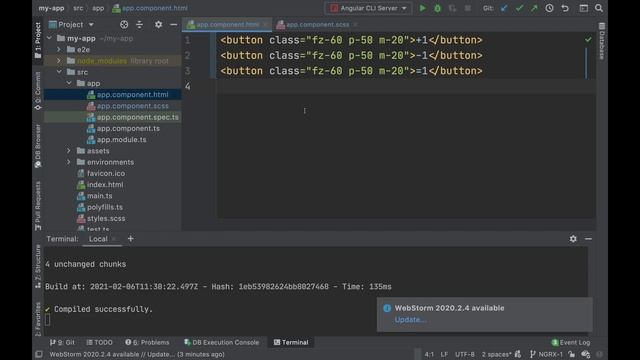Image resolution: width=640 pixels, height=360 pixels.
Task: Click the terminal command prompt cursor
Action: click(x=48, y=320)
